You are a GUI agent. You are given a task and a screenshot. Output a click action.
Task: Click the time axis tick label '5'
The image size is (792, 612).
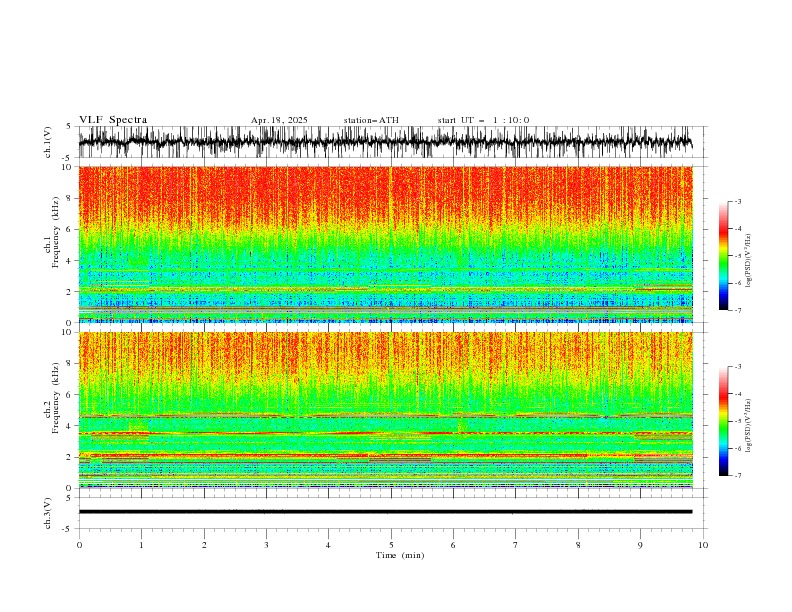(x=391, y=545)
